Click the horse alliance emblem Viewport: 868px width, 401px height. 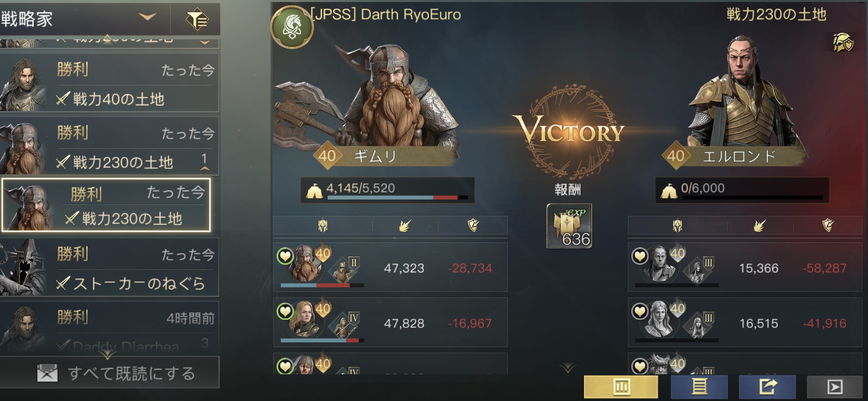[292, 27]
